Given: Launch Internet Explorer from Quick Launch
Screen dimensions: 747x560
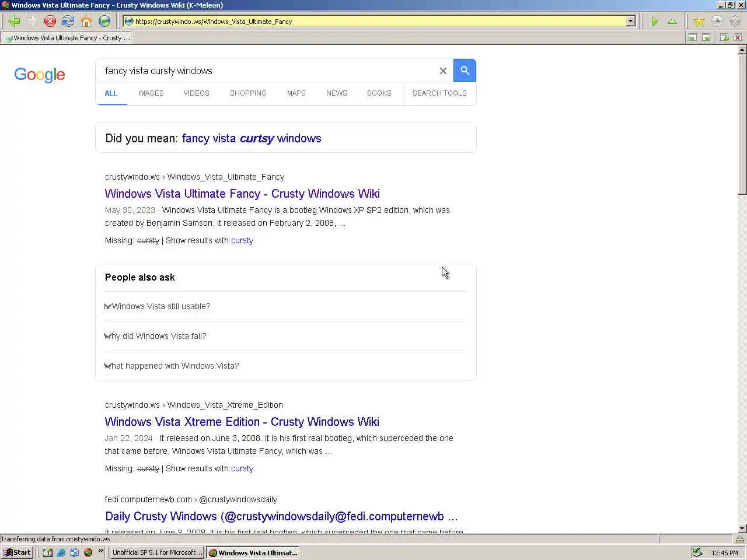Looking at the screenshot, I should coord(61,552).
